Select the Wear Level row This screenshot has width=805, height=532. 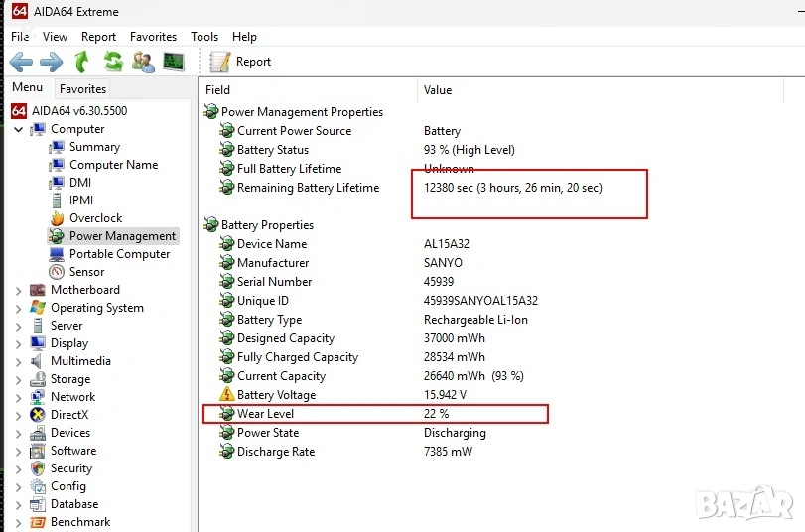(265, 414)
